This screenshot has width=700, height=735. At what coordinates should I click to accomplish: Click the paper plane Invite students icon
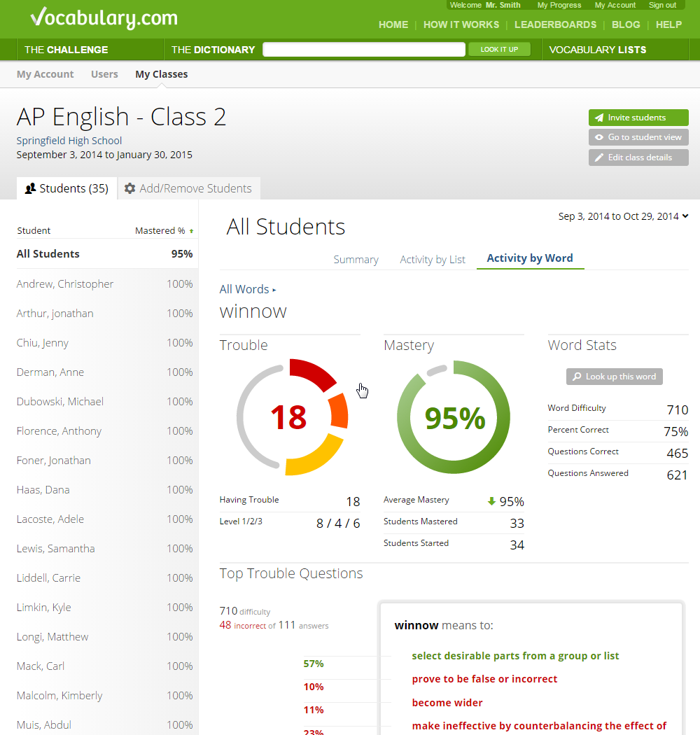[599, 118]
